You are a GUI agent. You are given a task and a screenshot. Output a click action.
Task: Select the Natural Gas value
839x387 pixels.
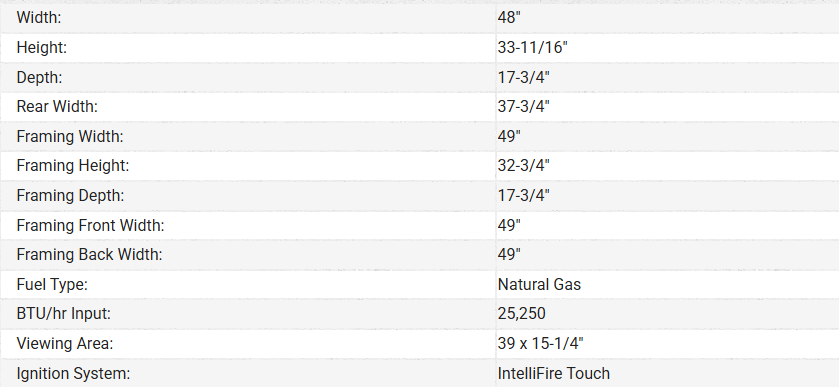(x=539, y=284)
